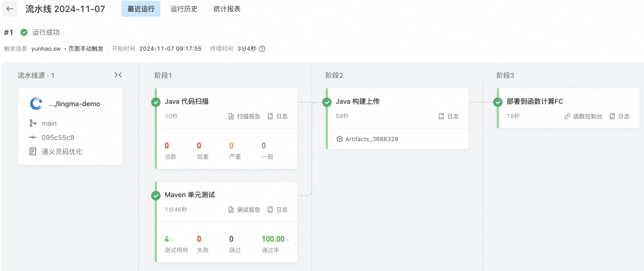This screenshot has height=271, width=644.
Task: Switch to the 统计报表 tab
Action: click(x=227, y=9)
